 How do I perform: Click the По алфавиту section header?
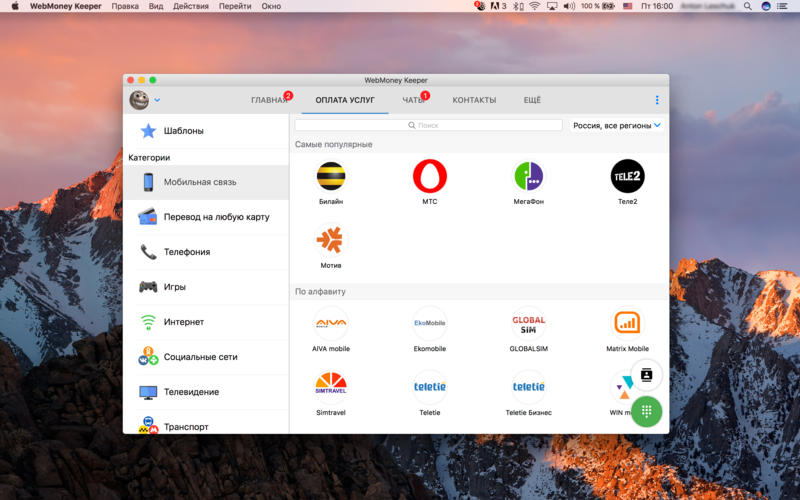(320, 291)
